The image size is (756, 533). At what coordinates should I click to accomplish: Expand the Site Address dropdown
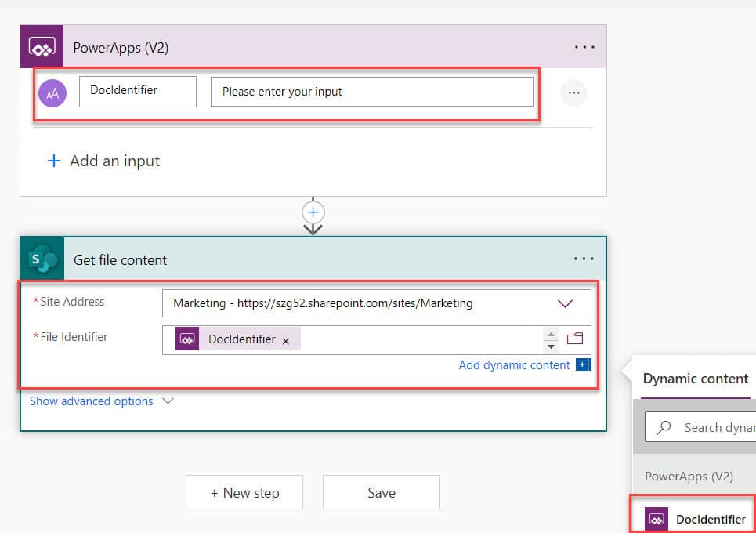click(x=565, y=303)
